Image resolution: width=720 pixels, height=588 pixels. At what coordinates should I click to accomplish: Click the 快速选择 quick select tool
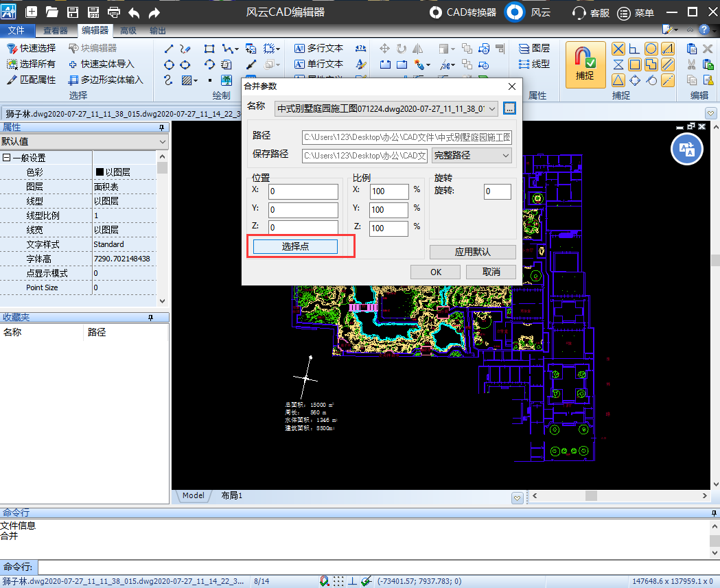(31, 48)
